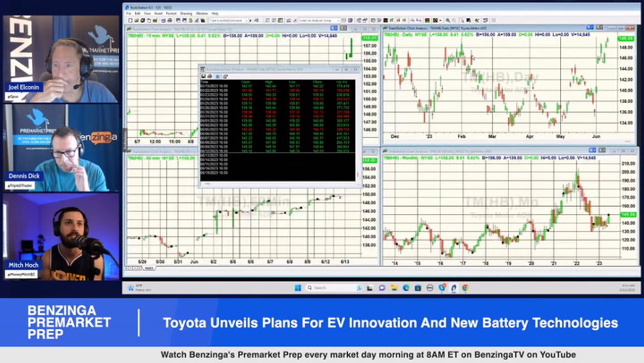Click the Print icon in the Data Window

point(209,76)
